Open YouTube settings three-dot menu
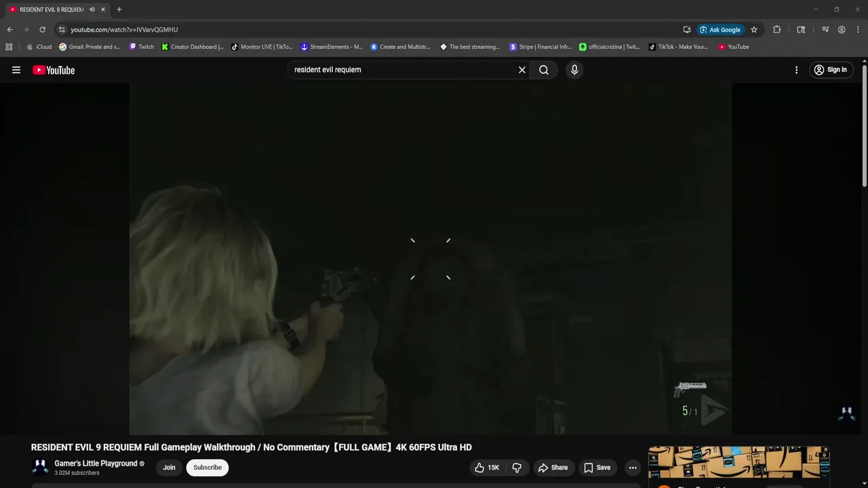 click(x=796, y=70)
